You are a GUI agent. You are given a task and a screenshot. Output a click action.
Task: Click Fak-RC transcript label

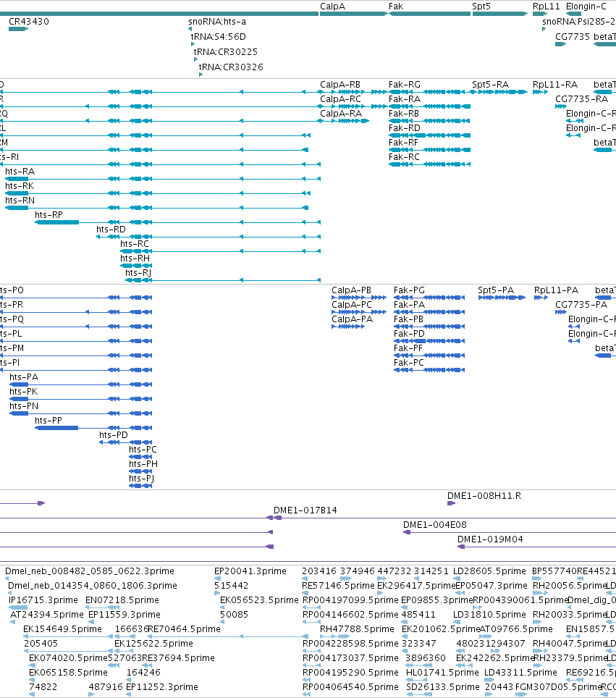pyautogui.click(x=404, y=157)
